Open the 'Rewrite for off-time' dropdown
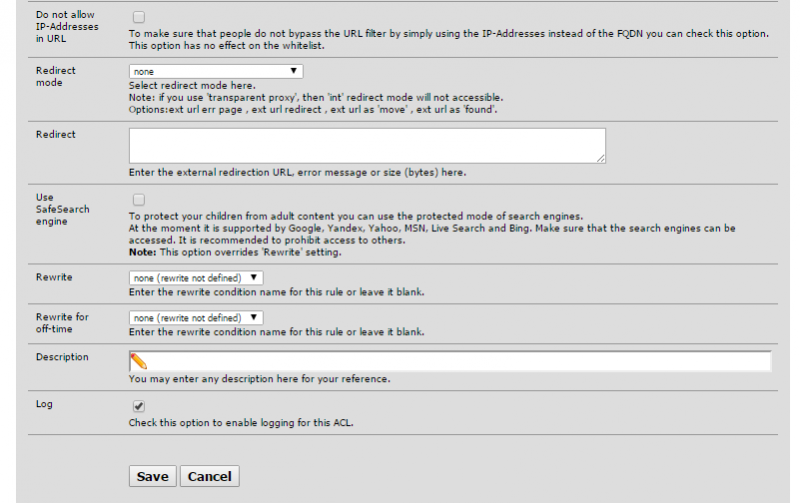 pos(196,318)
